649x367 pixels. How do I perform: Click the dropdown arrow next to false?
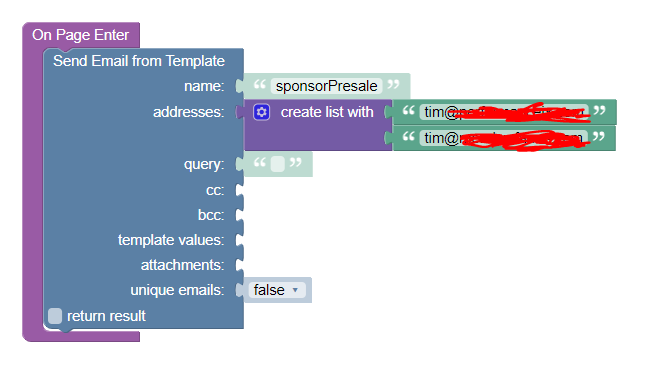[x=295, y=290]
